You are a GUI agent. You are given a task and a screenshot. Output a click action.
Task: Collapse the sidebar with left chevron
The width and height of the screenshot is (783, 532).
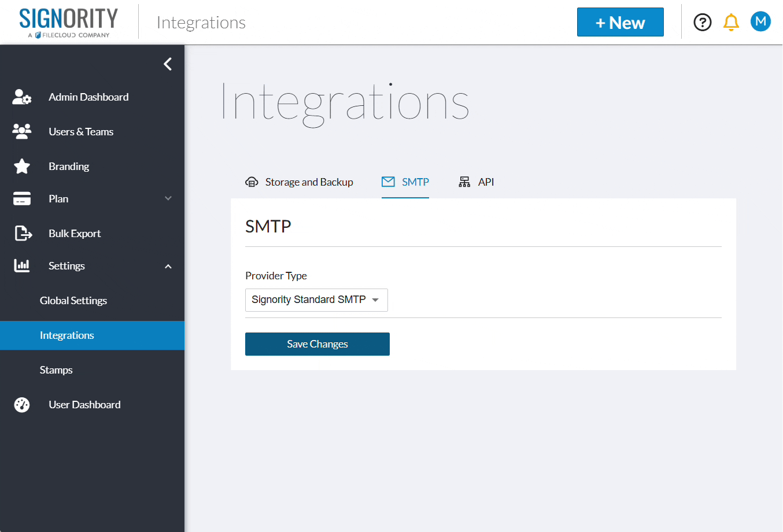tap(168, 64)
